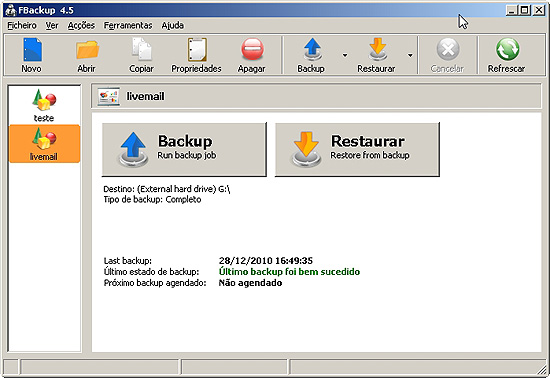The width and height of the screenshot is (550, 378).
Task: Click the FBackup title bar icon
Action: coord(11,10)
